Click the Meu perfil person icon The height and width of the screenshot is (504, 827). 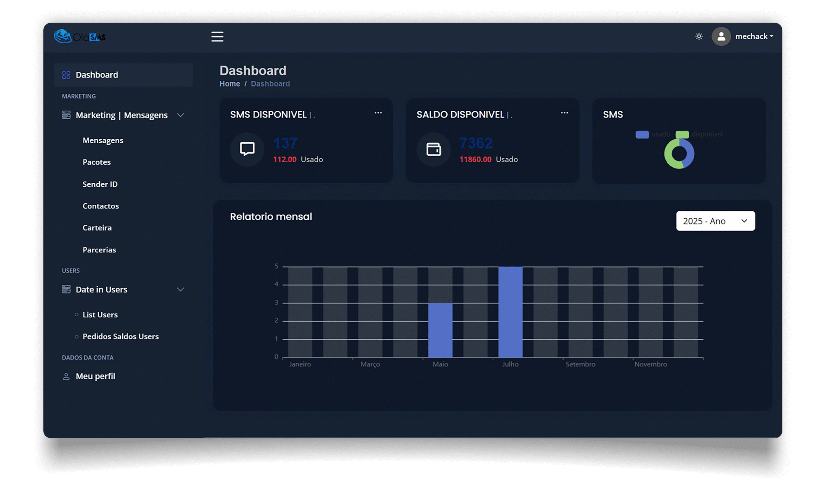click(66, 376)
